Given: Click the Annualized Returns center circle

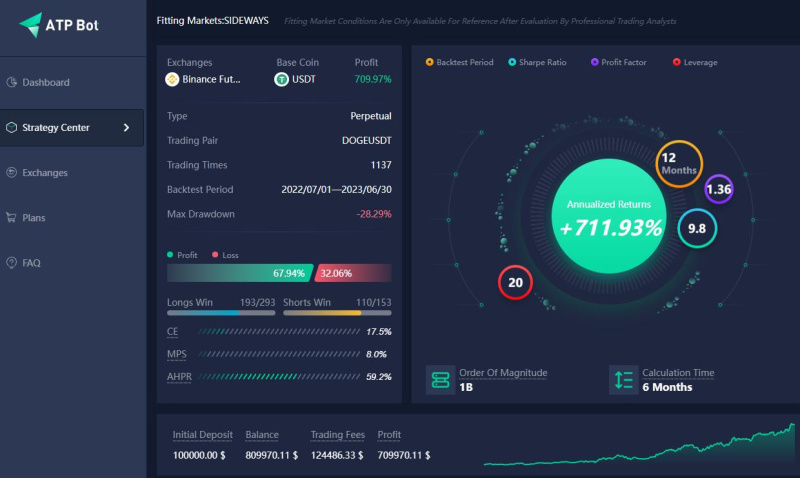Looking at the screenshot, I should 609,216.
